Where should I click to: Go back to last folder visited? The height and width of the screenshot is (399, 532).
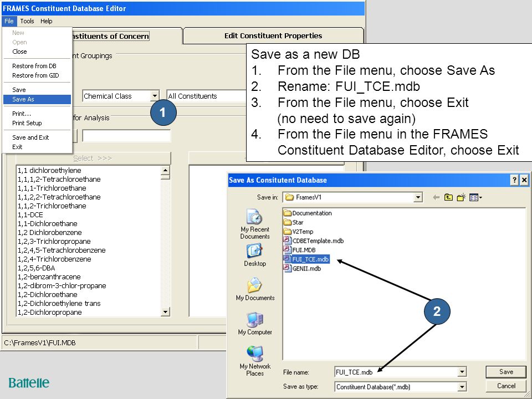[436, 197]
